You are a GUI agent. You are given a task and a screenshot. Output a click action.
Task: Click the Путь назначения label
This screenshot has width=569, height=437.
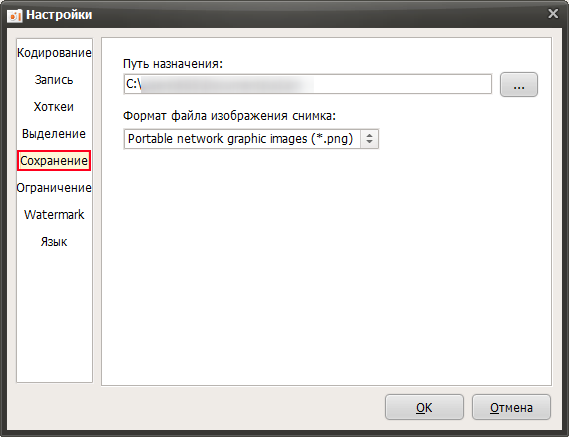coord(173,64)
